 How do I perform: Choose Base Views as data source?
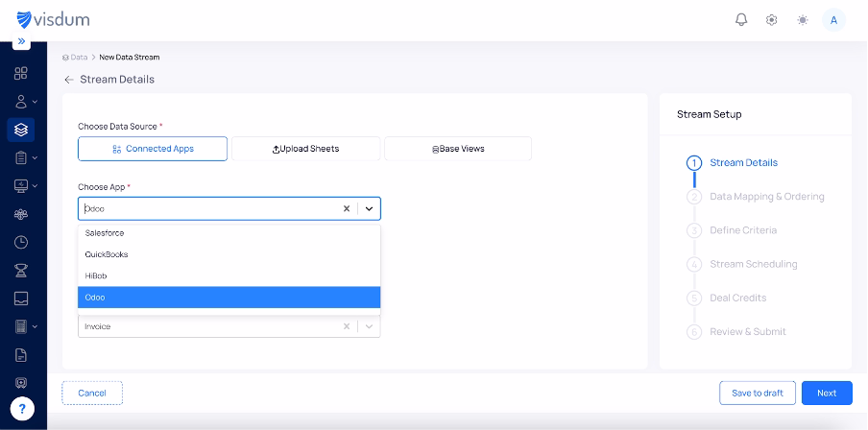[x=458, y=149]
